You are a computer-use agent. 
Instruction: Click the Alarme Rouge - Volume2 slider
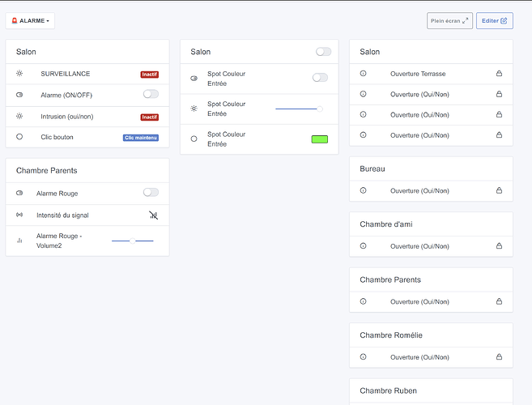pos(132,241)
